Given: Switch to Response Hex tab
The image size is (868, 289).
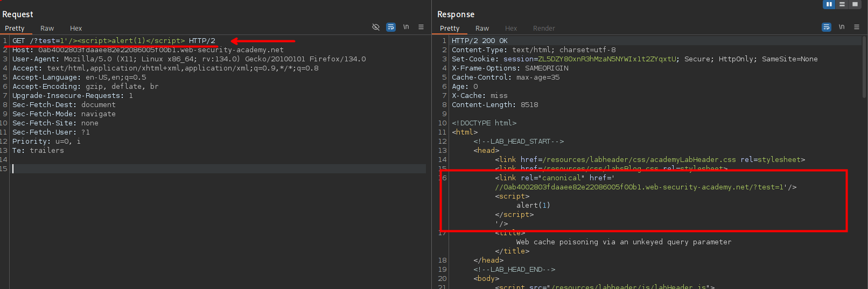Looking at the screenshot, I should click(511, 29).
